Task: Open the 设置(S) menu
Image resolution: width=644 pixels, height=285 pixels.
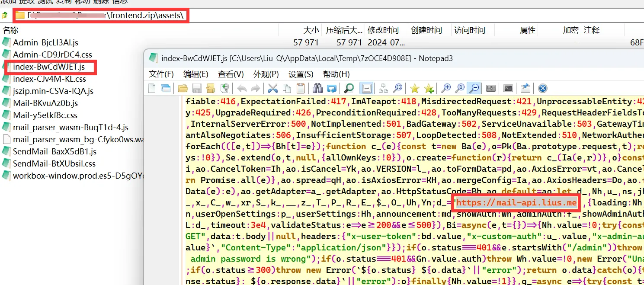Action: coord(301,74)
